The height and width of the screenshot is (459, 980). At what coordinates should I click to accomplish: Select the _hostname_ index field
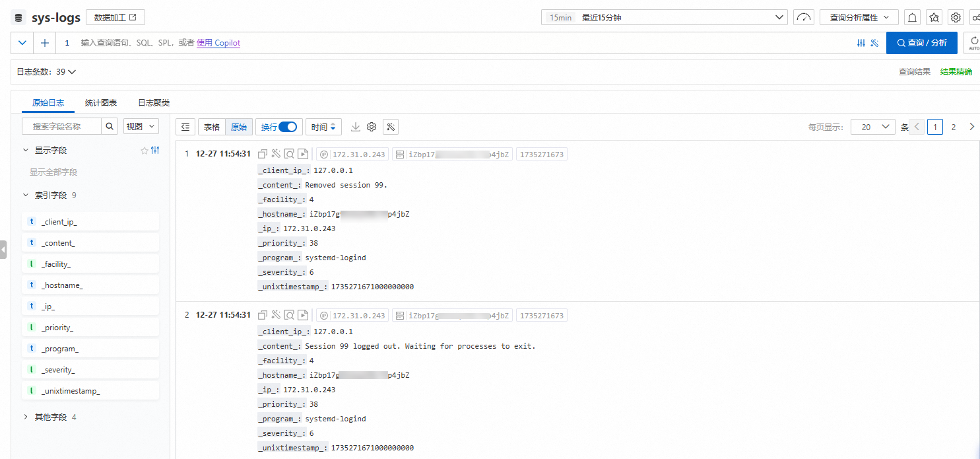[x=90, y=285]
